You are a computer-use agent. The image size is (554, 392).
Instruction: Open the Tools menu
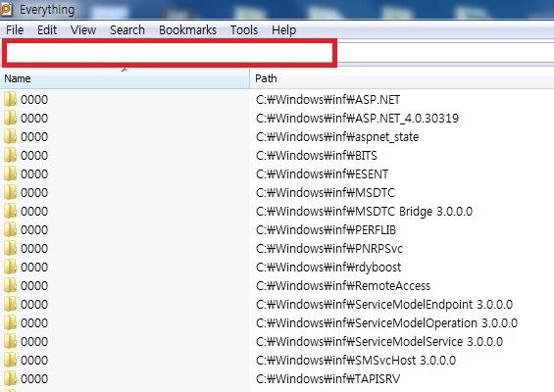click(244, 30)
